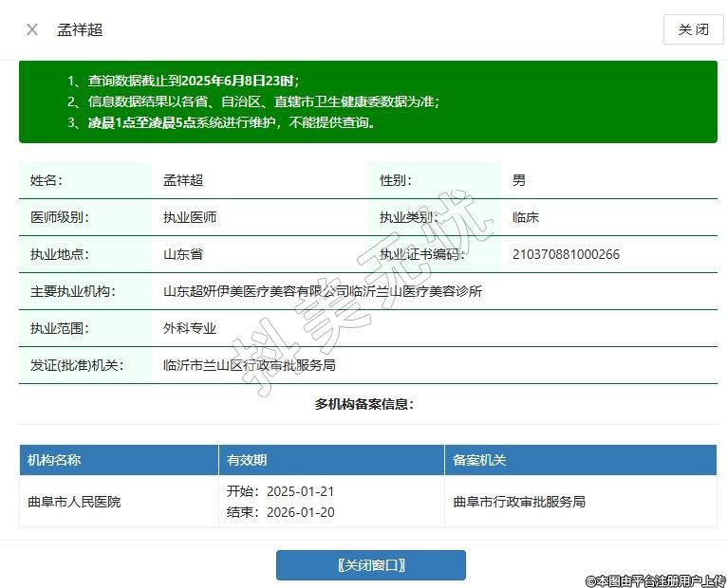
Task: Click the blue 【关闭窗口】 button
Action: (x=370, y=565)
